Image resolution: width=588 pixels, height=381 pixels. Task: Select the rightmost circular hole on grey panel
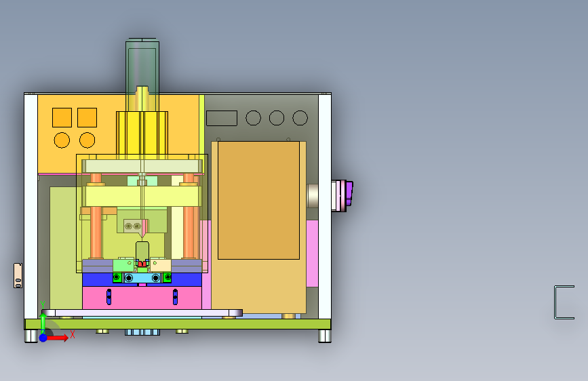point(300,118)
